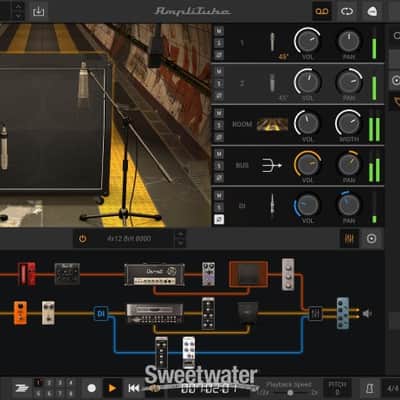
Task: Open the PITCH setting control
Action: pos(337,387)
